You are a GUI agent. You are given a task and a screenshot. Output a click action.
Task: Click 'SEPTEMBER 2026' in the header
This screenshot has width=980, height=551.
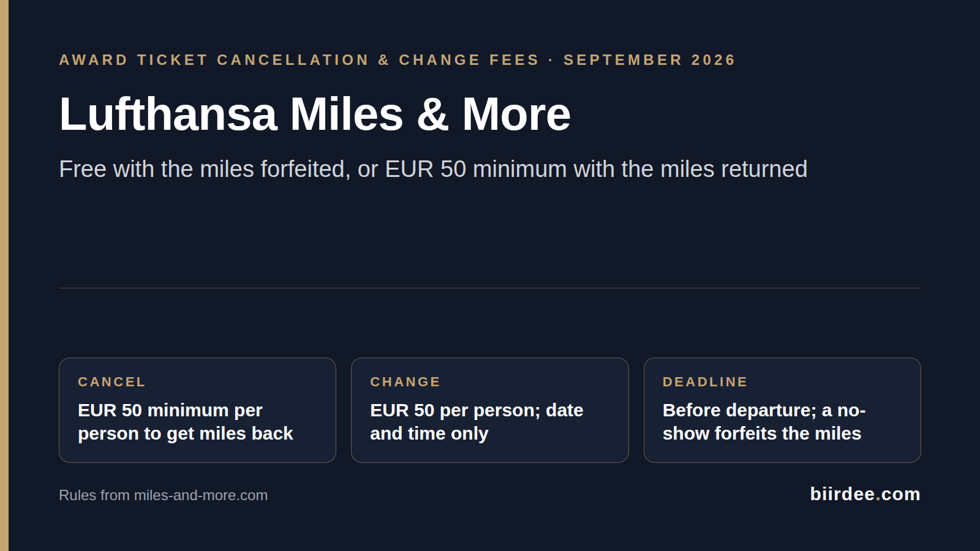(x=649, y=60)
